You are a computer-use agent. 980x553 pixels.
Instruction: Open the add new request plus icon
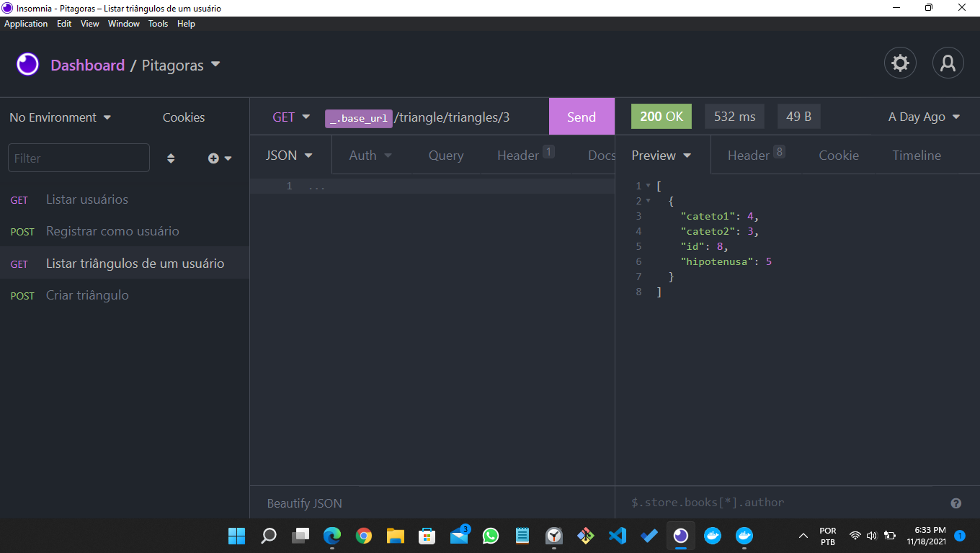pos(215,158)
